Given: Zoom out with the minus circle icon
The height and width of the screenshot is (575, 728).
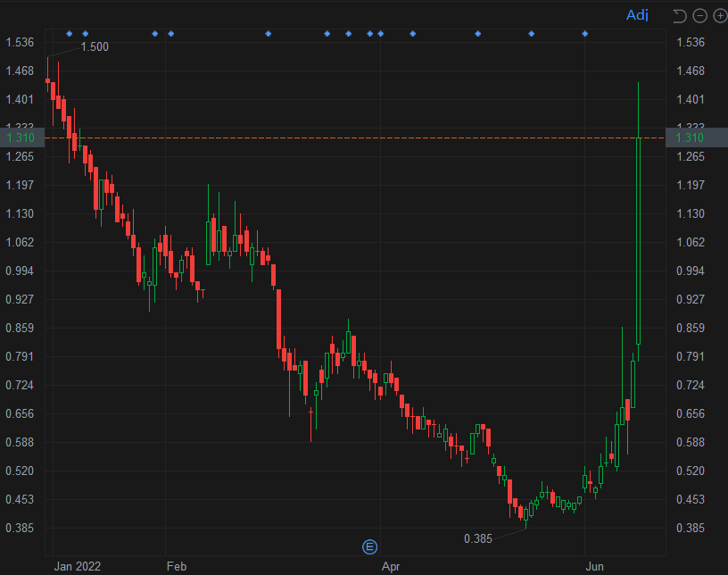Looking at the screenshot, I should [699, 16].
